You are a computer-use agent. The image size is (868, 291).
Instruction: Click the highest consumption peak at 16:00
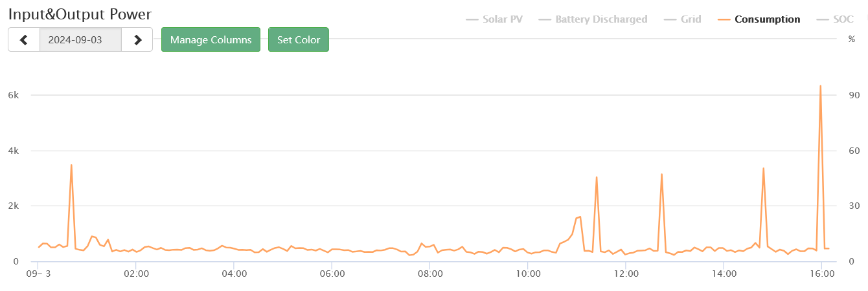click(821, 86)
